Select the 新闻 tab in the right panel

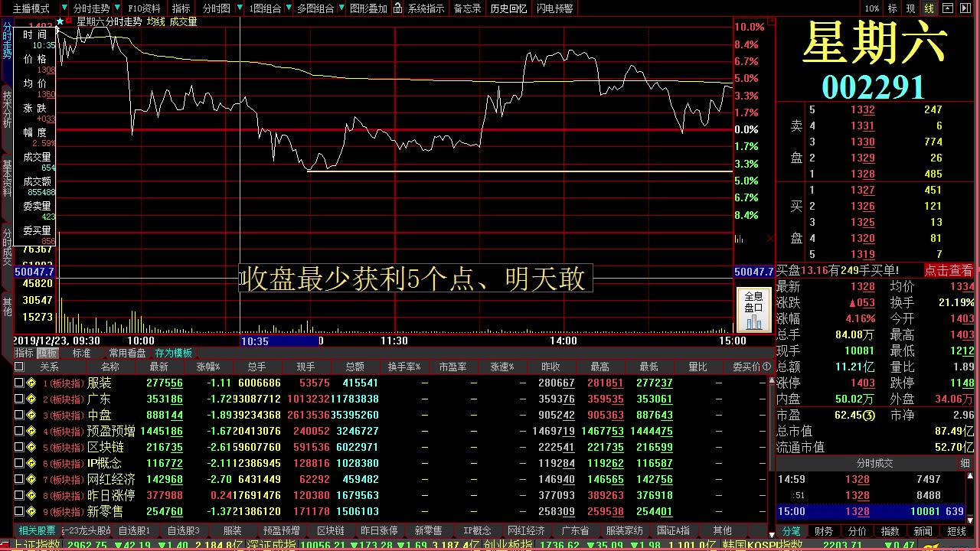(923, 531)
